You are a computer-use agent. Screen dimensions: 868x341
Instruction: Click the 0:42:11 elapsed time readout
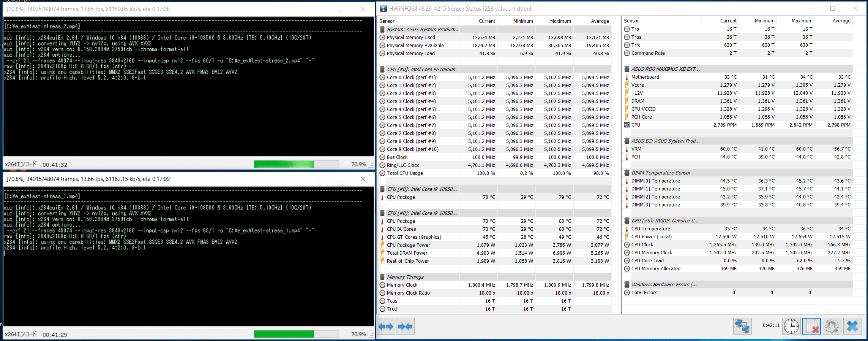[x=771, y=325]
